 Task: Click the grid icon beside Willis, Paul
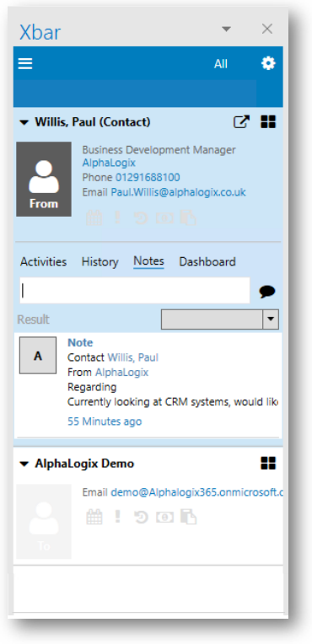268,122
